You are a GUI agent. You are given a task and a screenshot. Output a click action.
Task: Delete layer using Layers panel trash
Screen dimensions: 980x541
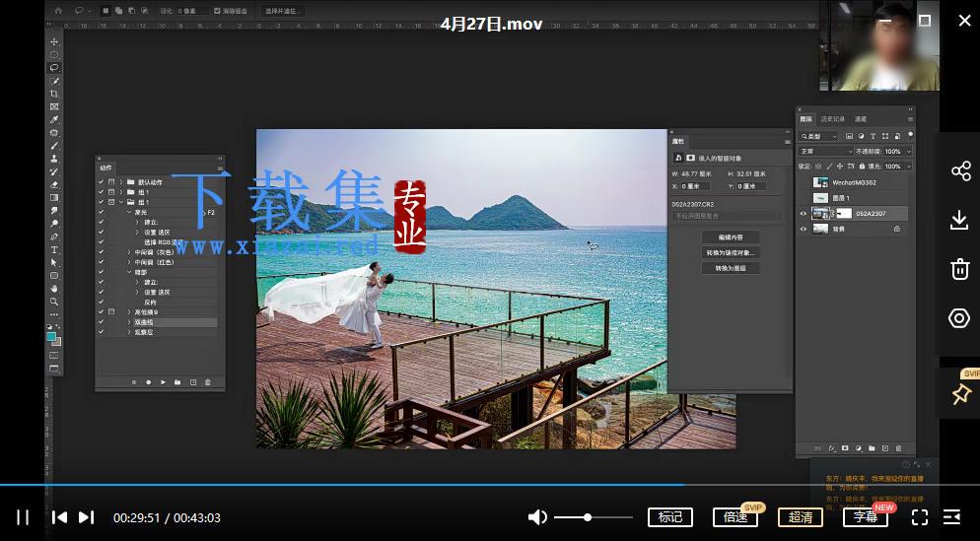point(899,448)
